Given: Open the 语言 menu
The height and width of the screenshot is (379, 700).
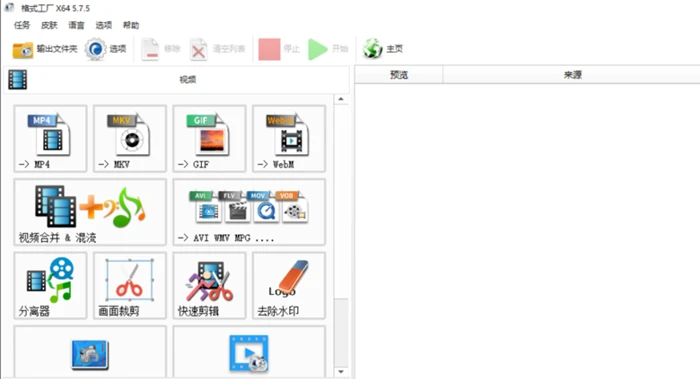Looking at the screenshot, I should (76, 25).
